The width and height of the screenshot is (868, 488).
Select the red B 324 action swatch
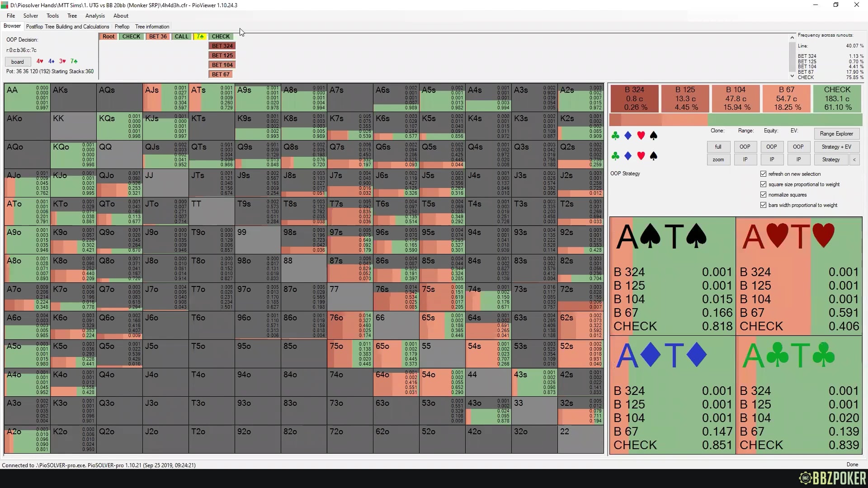pyautogui.click(x=634, y=98)
